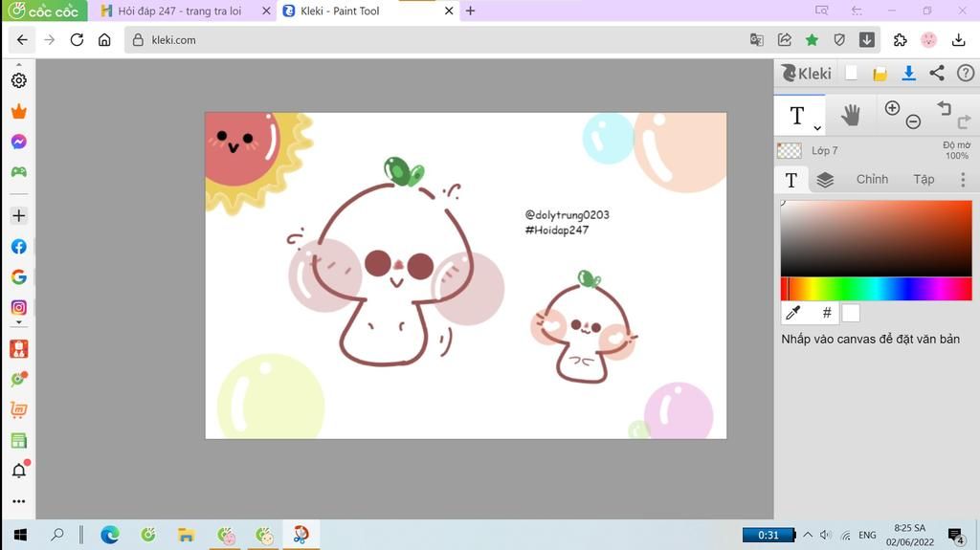
Task: Share the image via share icon
Action: point(937,73)
